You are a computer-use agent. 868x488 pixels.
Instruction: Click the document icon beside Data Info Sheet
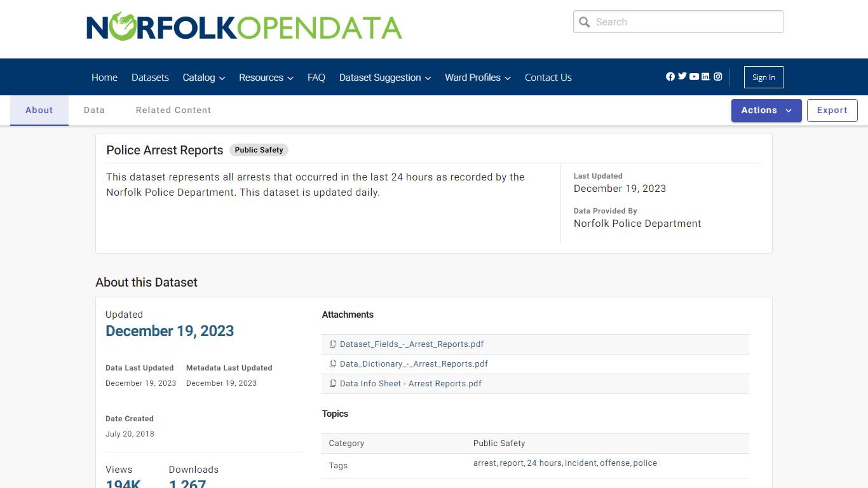point(333,384)
